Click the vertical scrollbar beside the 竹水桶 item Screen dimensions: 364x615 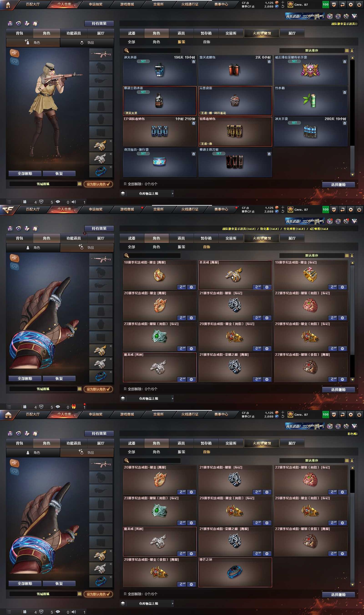tap(352, 116)
